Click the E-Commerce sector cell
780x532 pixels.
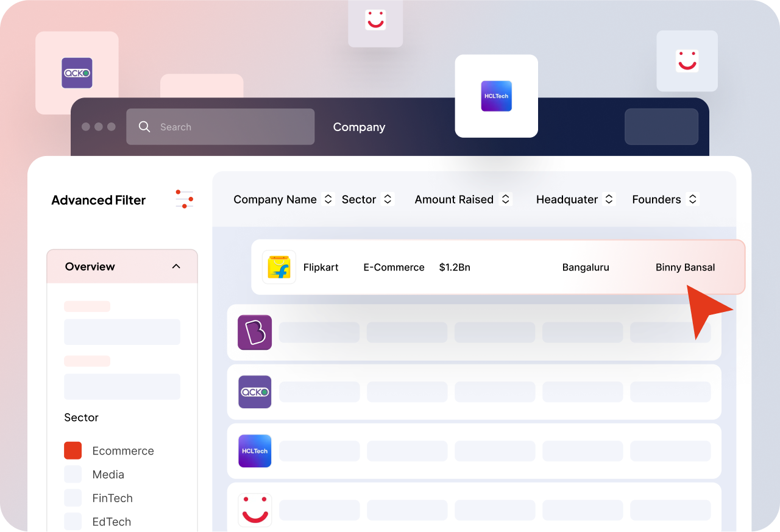(394, 267)
